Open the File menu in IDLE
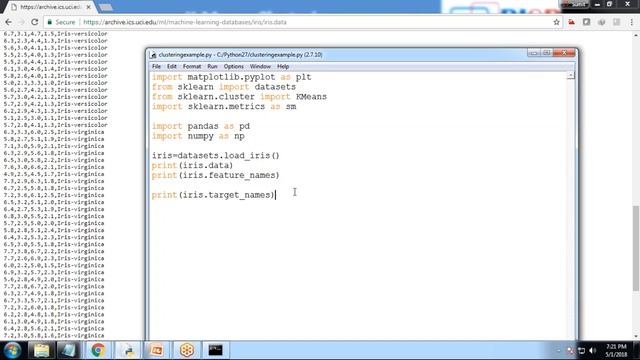 156,66
